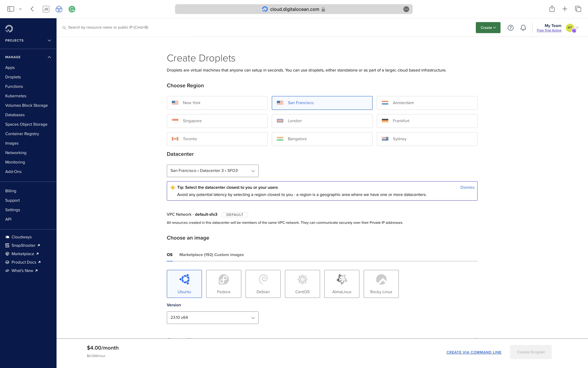Click the DigitalOcean logo in sidebar
Image resolution: width=588 pixels, height=368 pixels.
pos(9,29)
